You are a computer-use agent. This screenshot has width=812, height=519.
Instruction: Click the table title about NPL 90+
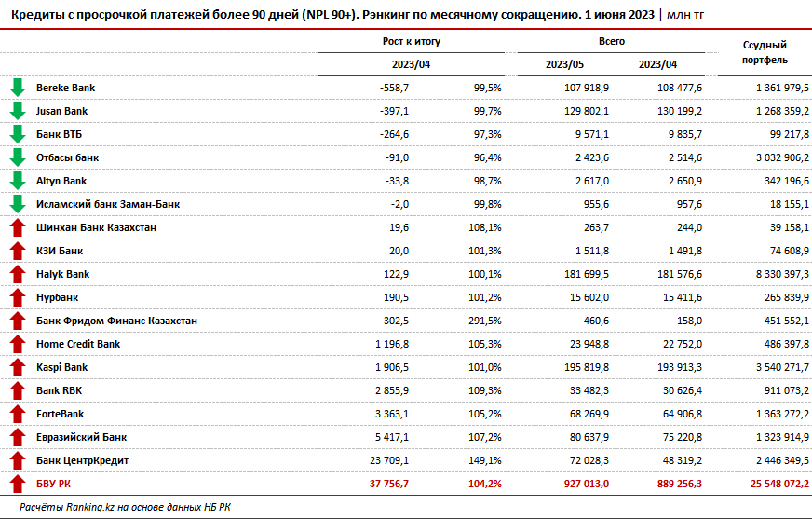(x=358, y=15)
